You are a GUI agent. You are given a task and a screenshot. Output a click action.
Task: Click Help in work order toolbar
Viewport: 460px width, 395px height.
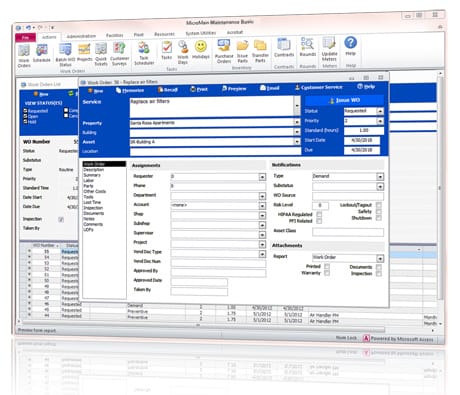point(366,87)
